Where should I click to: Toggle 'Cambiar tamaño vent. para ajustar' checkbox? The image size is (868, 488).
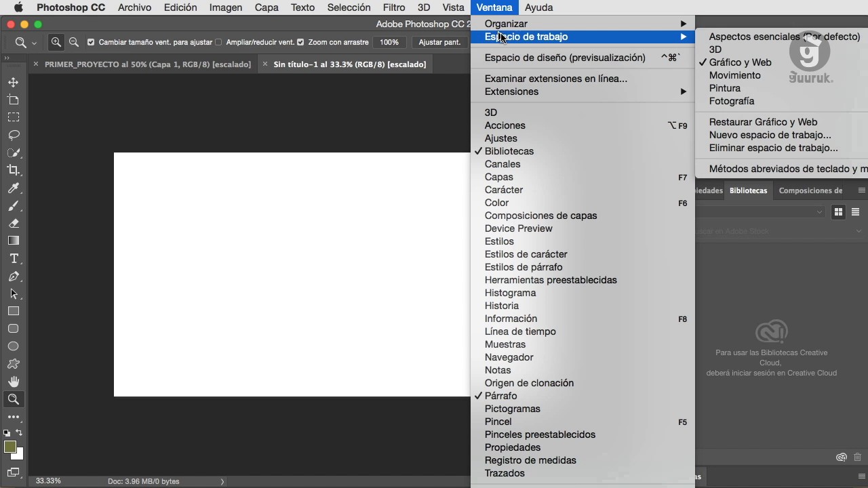[91, 42]
